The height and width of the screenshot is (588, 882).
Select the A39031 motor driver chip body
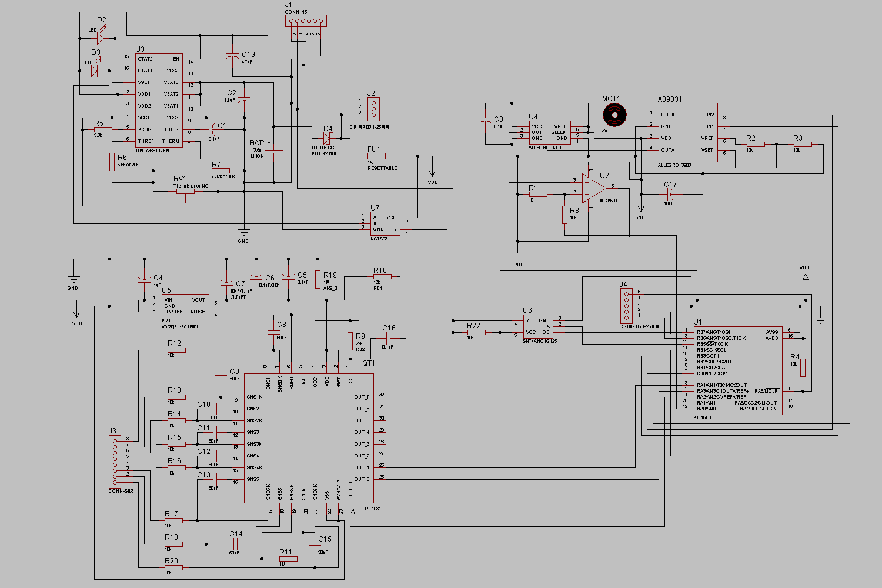[x=688, y=132]
